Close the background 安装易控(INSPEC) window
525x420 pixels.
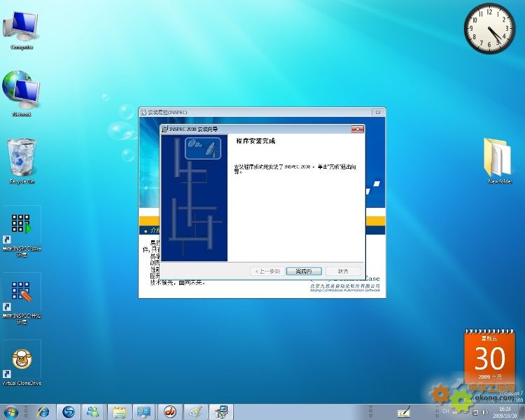[378, 112]
